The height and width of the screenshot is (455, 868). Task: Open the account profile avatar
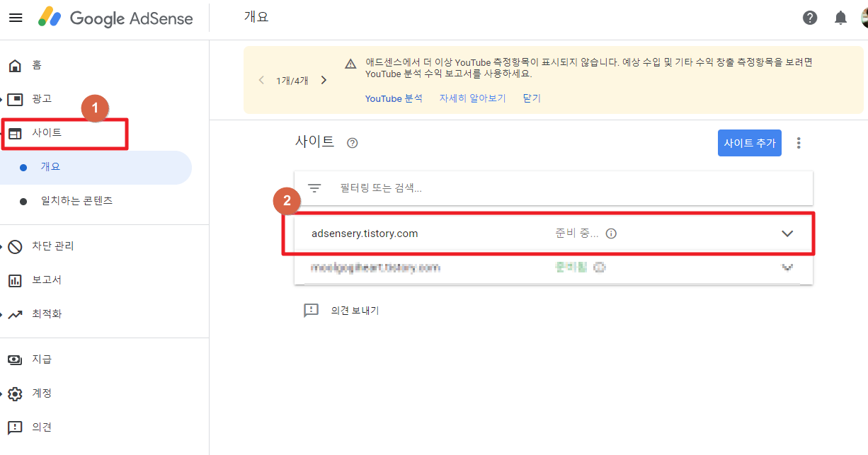coord(864,18)
